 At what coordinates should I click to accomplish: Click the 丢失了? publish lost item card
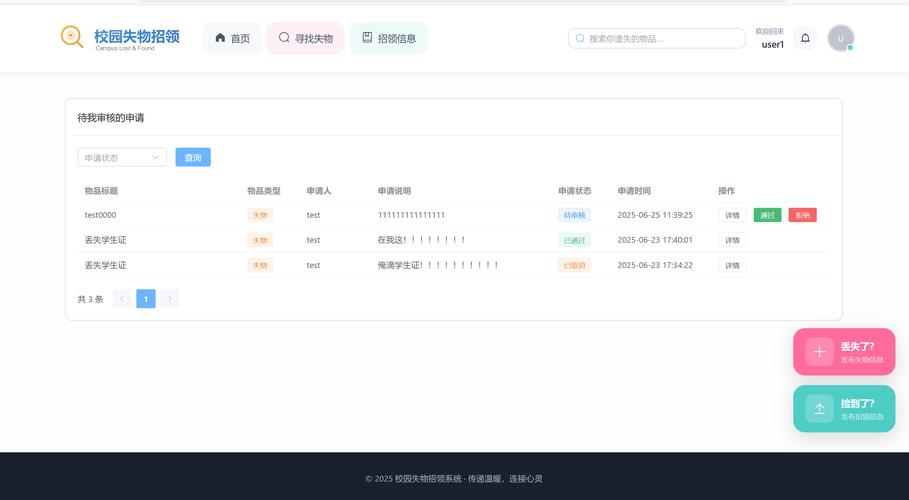[x=844, y=352]
